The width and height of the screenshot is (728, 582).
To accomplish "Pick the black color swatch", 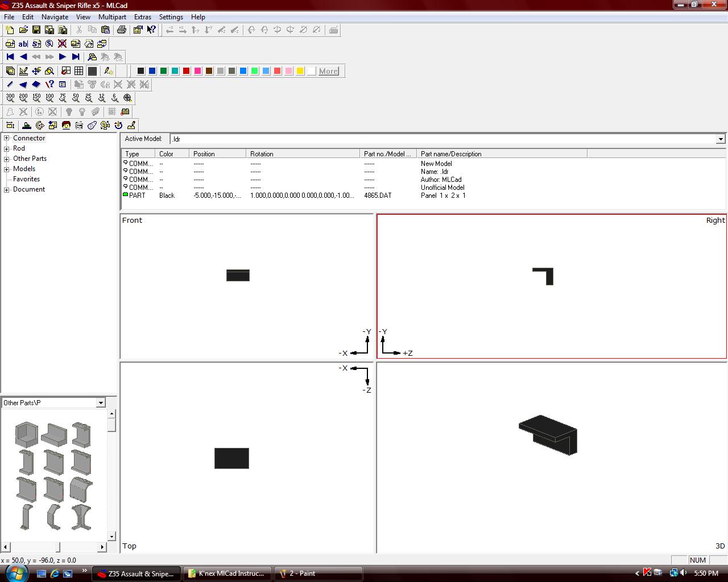I will pyautogui.click(x=140, y=71).
